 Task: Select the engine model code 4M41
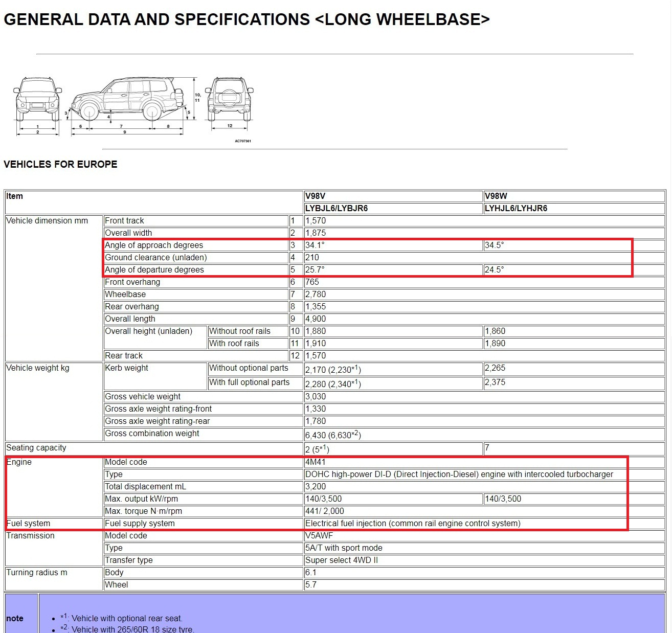click(315, 462)
